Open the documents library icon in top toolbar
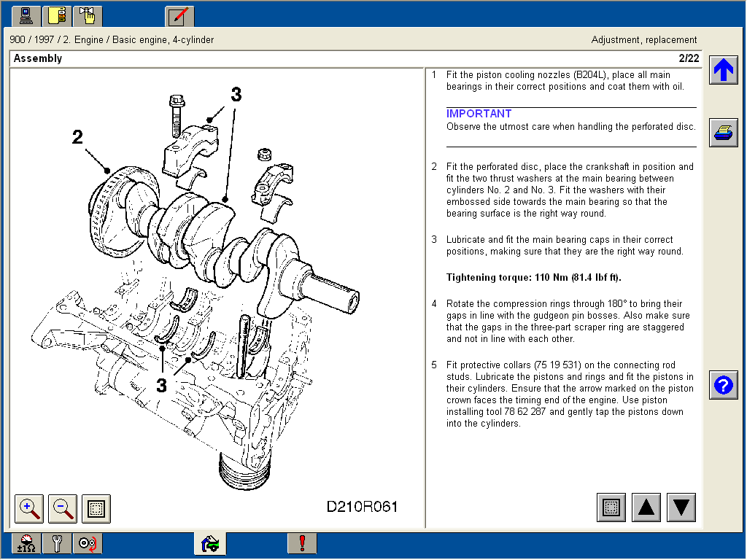The image size is (747, 560). (57, 15)
